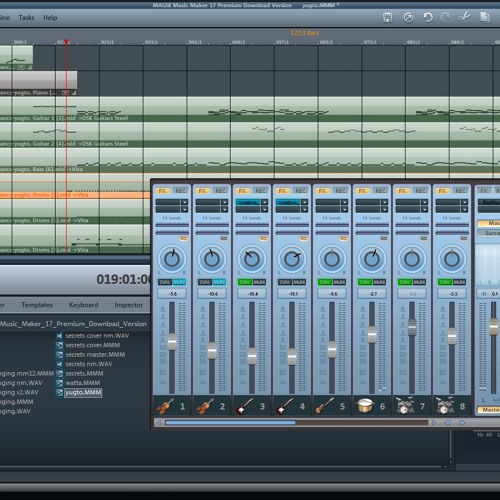The width and height of the screenshot is (500, 500).
Task: Open the first effect slot dropdown on channel 5
Action: click(344, 202)
